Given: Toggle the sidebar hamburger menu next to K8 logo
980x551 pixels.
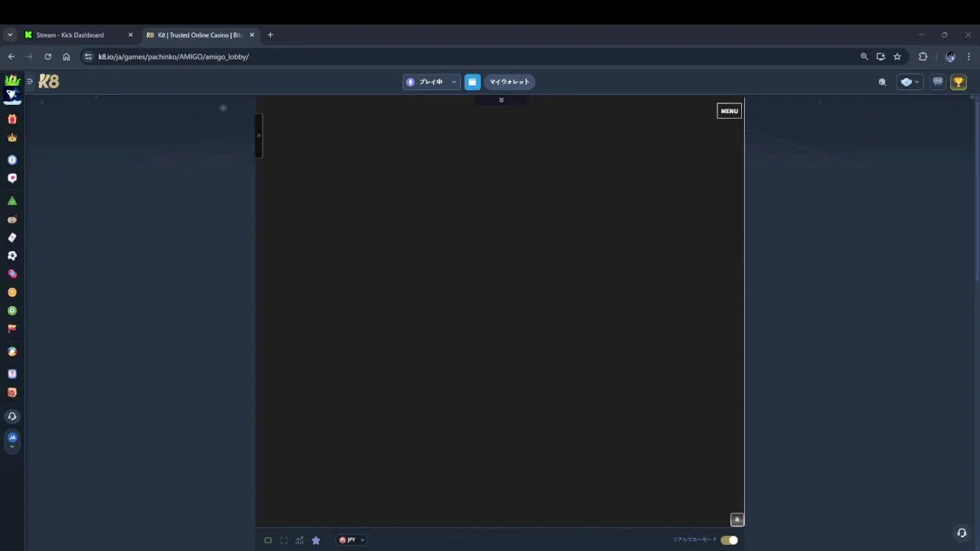Looking at the screenshot, I should 30,81.
